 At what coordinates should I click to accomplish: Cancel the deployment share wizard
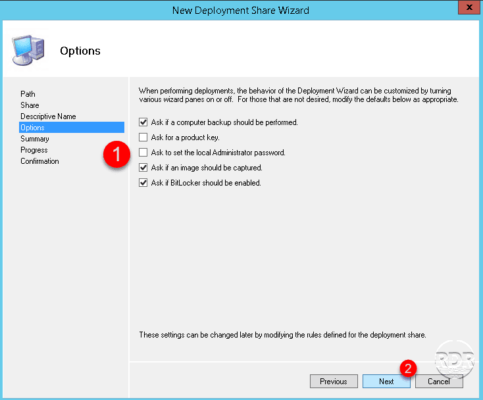(439, 381)
